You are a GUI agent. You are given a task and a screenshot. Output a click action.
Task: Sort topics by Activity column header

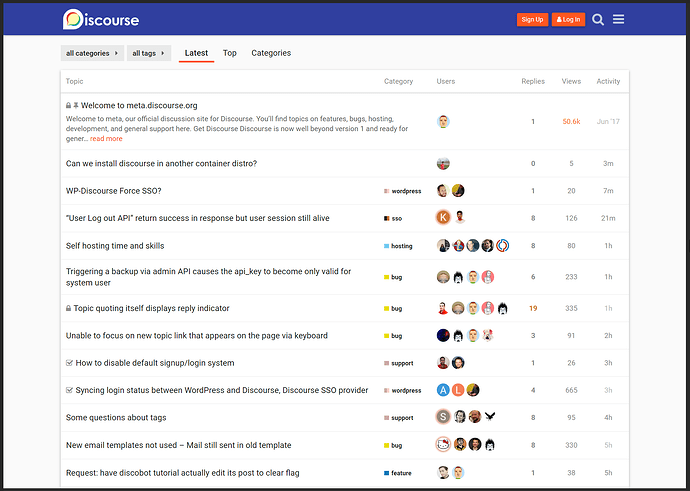point(608,81)
